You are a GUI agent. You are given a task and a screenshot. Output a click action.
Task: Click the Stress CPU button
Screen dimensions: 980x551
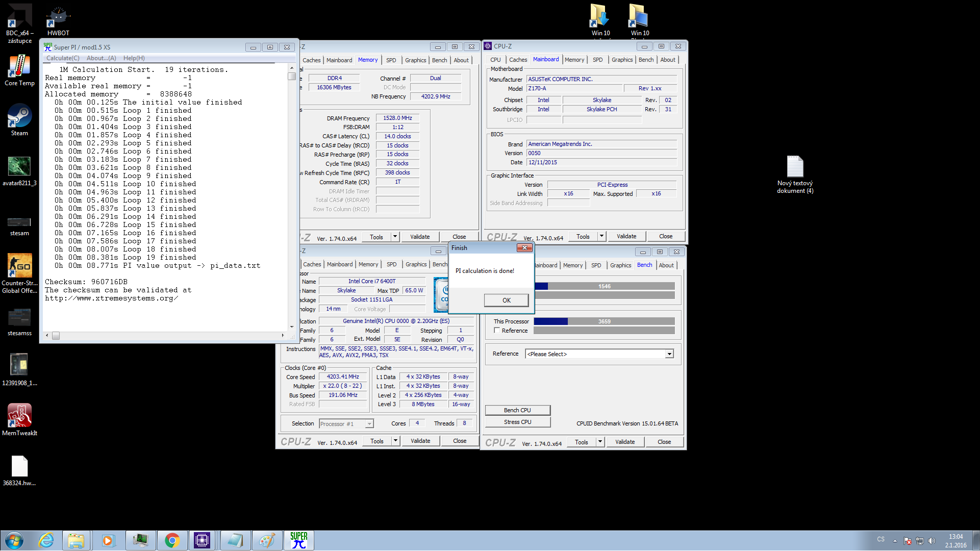point(517,422)
